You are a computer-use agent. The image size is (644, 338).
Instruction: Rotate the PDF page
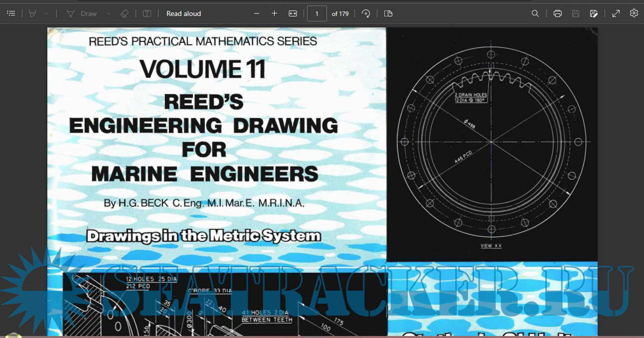pyautogui.click(x=366, y=13)
